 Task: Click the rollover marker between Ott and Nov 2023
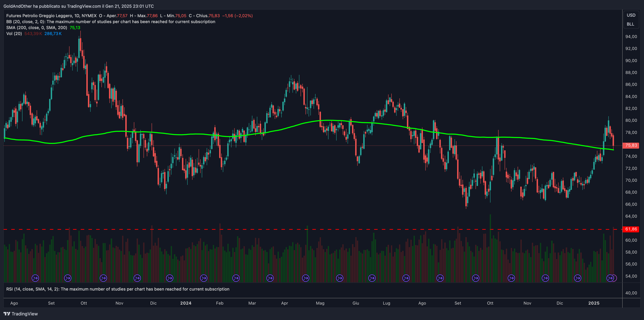103,278
